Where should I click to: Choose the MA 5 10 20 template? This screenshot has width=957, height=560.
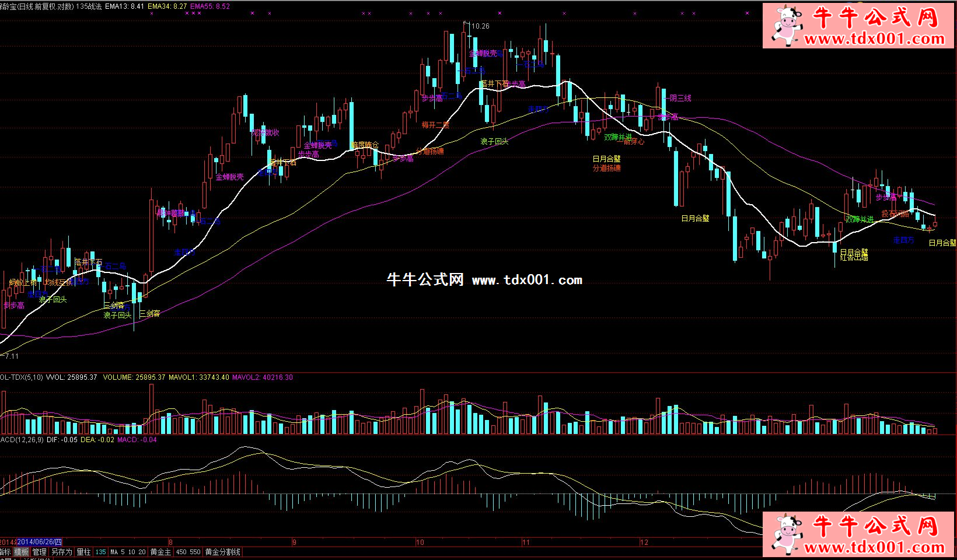point(128,552)
